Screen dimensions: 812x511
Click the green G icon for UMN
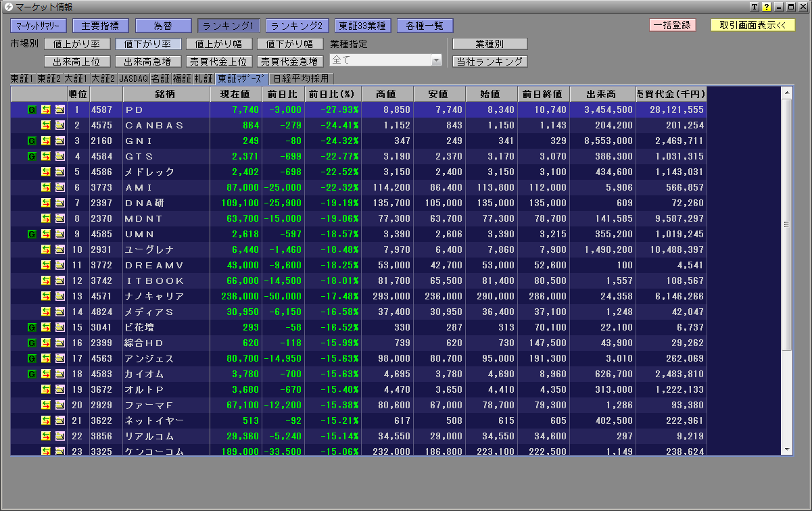point(32,234)
